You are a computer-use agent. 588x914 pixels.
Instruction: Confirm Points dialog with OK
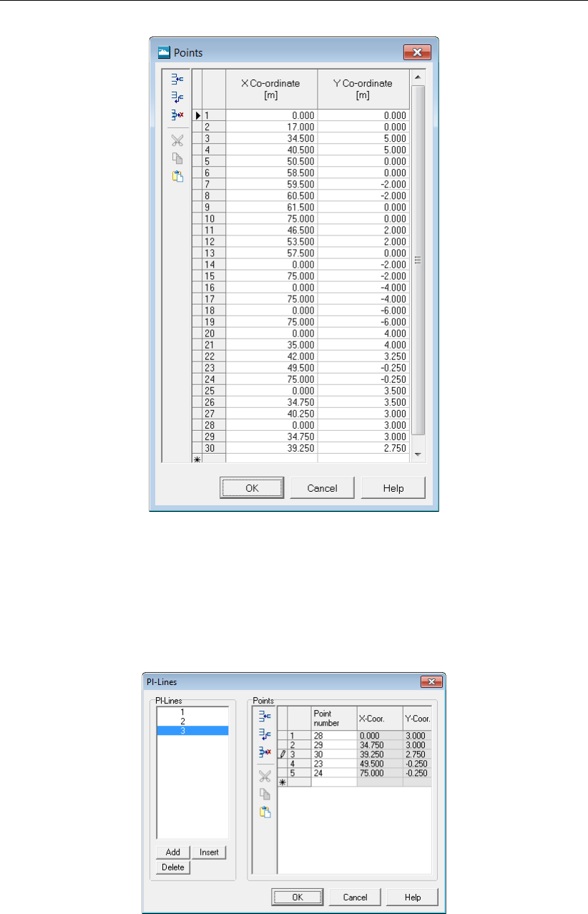(251, 488)
